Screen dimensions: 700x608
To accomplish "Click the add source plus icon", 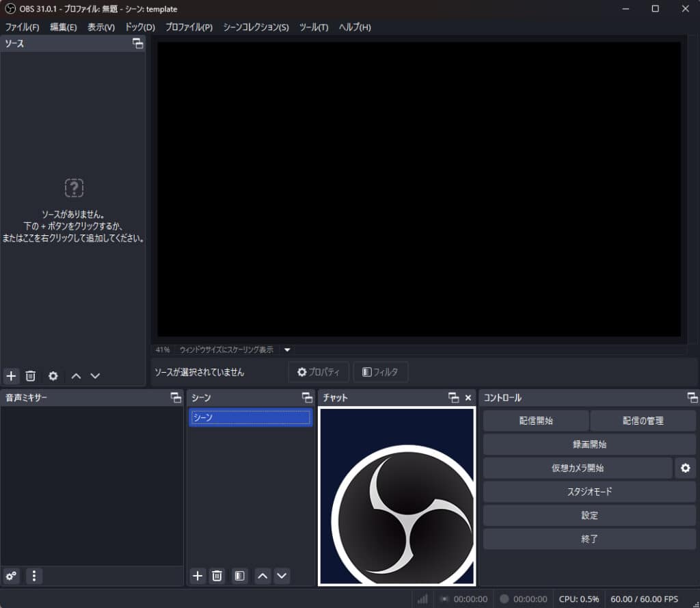I will [x=11, y=375].
